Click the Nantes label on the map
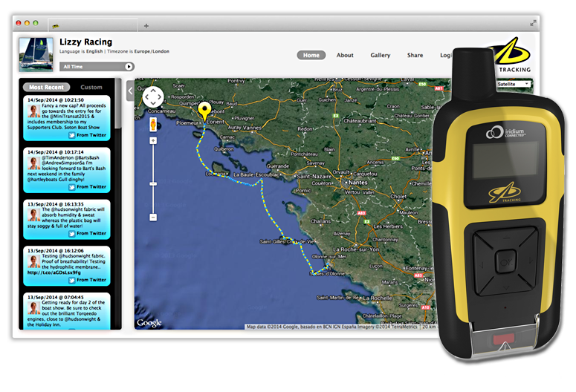Viewport: 576px width, 392px height. click(357, 183)
